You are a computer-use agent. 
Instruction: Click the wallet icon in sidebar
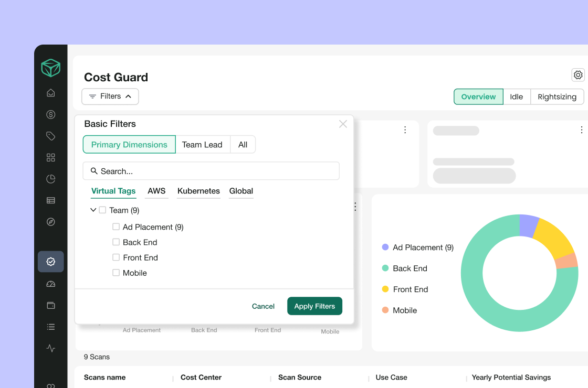point(51,305)
